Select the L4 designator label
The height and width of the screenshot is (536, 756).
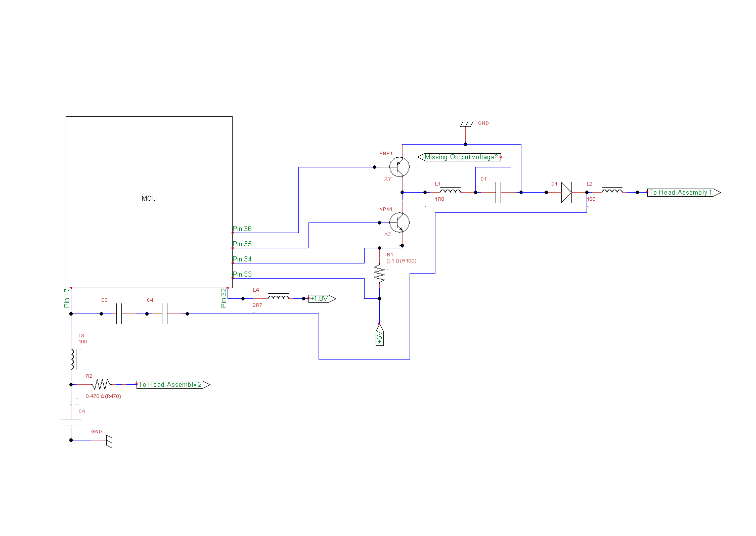[x=256, y=290]
